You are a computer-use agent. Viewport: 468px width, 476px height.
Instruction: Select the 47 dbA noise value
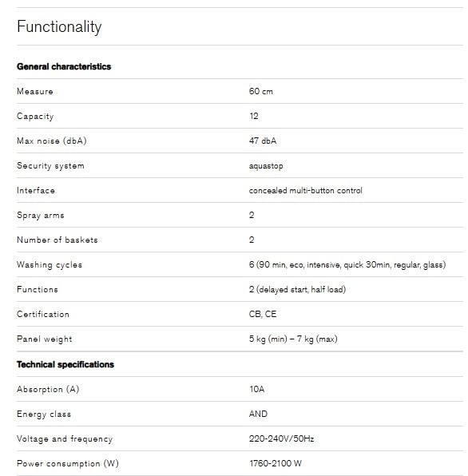[263, 141]
